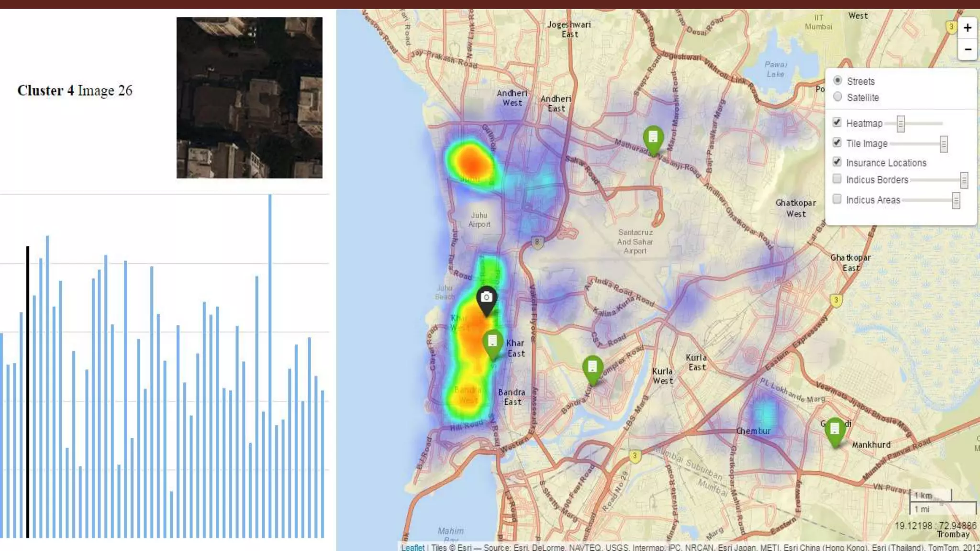Image resolution: width=980 pixels, height=551 pixels.
Task: Select the Satellite base layer radio
Action: (837, 97)
